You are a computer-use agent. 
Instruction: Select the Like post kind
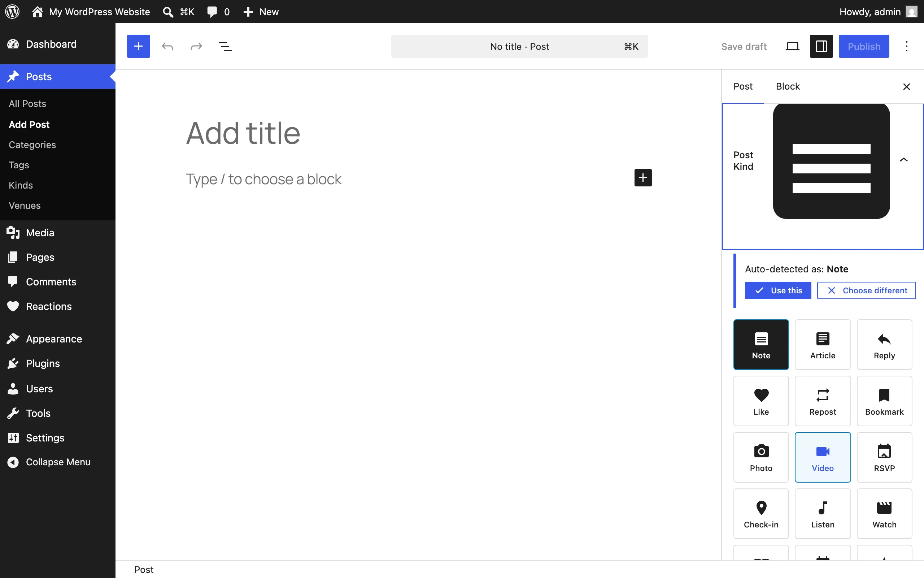click(x=761, y=401)
